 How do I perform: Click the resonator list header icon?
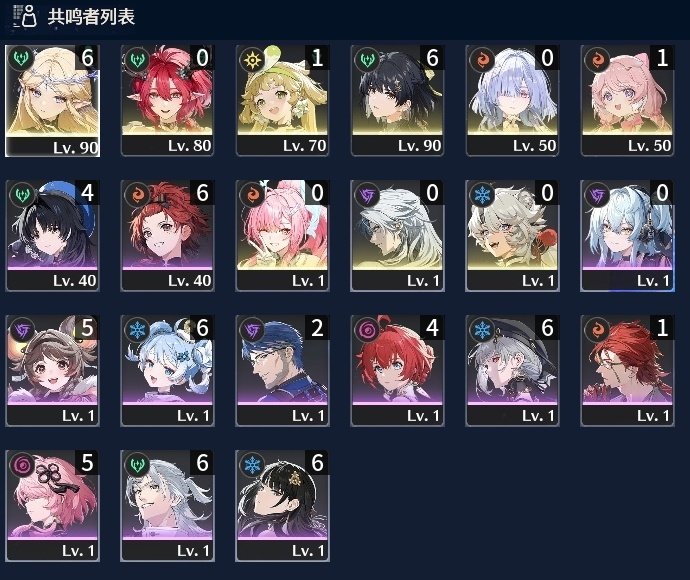[x=25, y=16]
